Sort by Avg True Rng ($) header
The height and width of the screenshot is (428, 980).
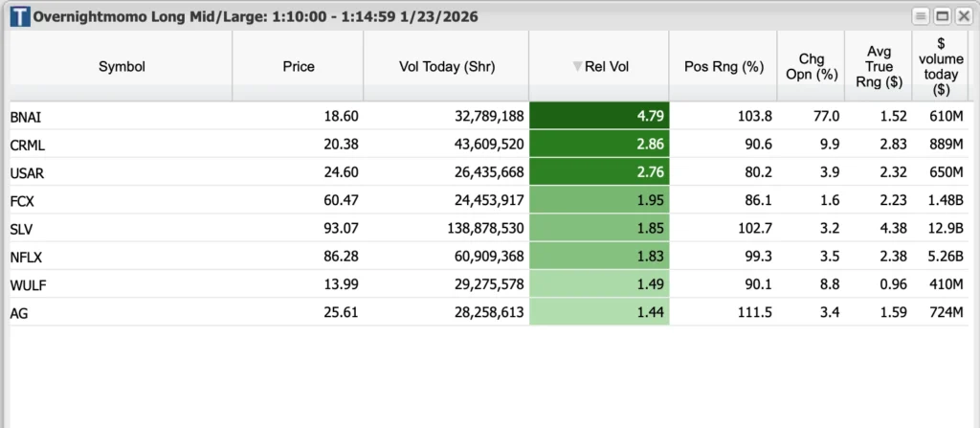pyautogui.click(x=879, y=66)
